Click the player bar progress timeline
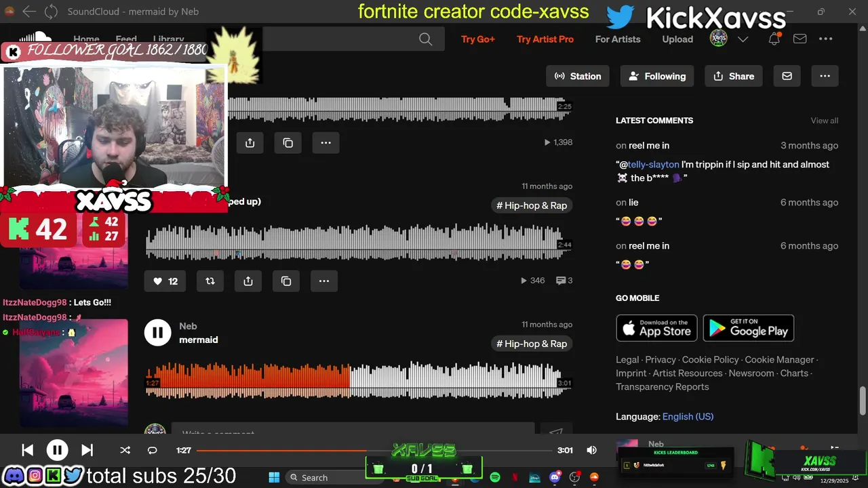Screen dimensions: 868x488 click(374, 450)
